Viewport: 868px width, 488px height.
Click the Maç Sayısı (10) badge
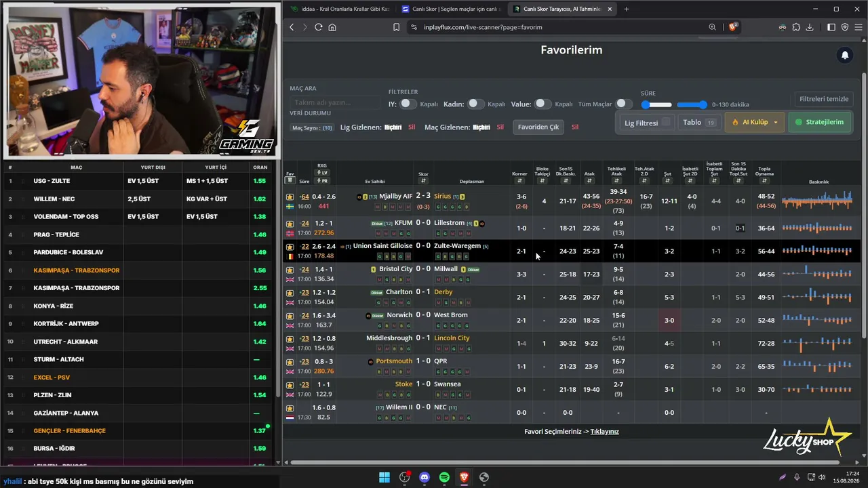click(x=312, y=127)
